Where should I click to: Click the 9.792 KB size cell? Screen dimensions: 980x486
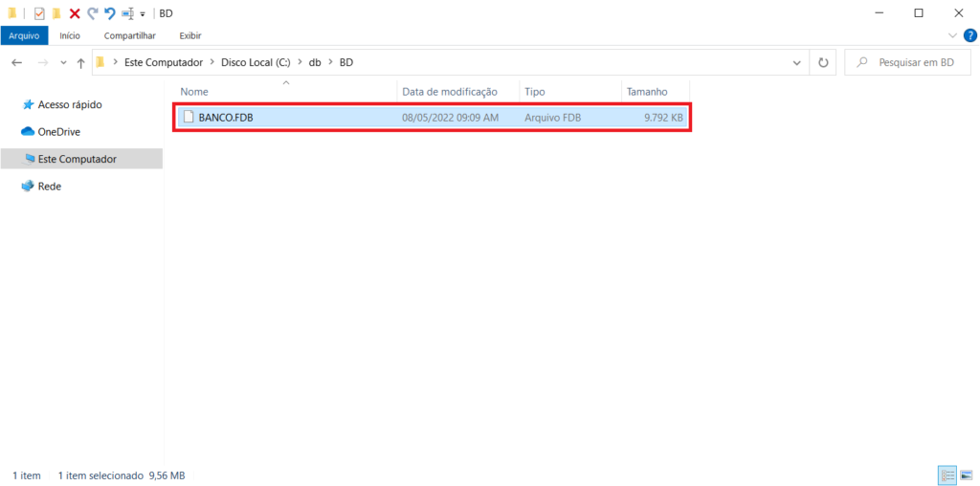tap(664, 118)
